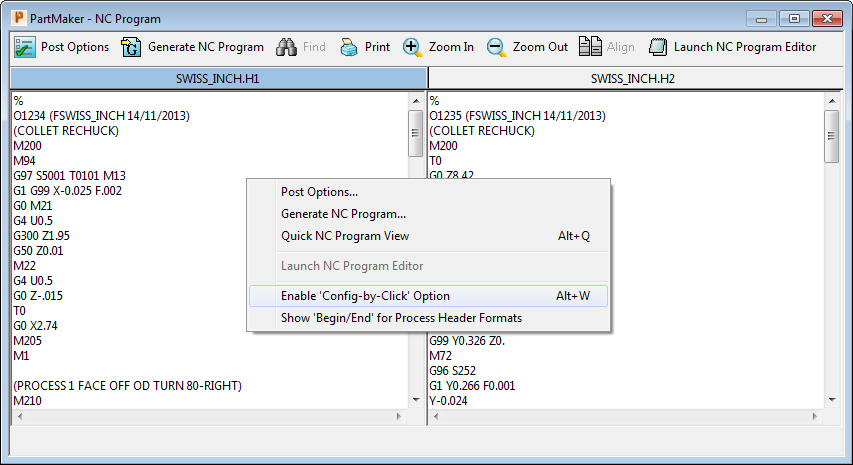Click line G0 Z-.015

pos(38,296)
